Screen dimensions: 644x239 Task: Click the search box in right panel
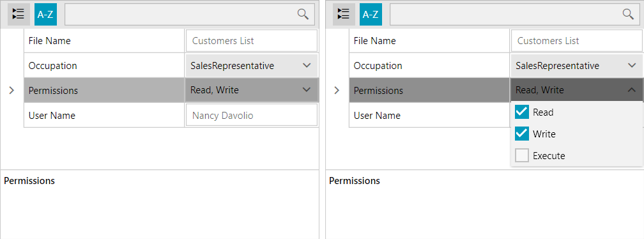coord(515,14)
